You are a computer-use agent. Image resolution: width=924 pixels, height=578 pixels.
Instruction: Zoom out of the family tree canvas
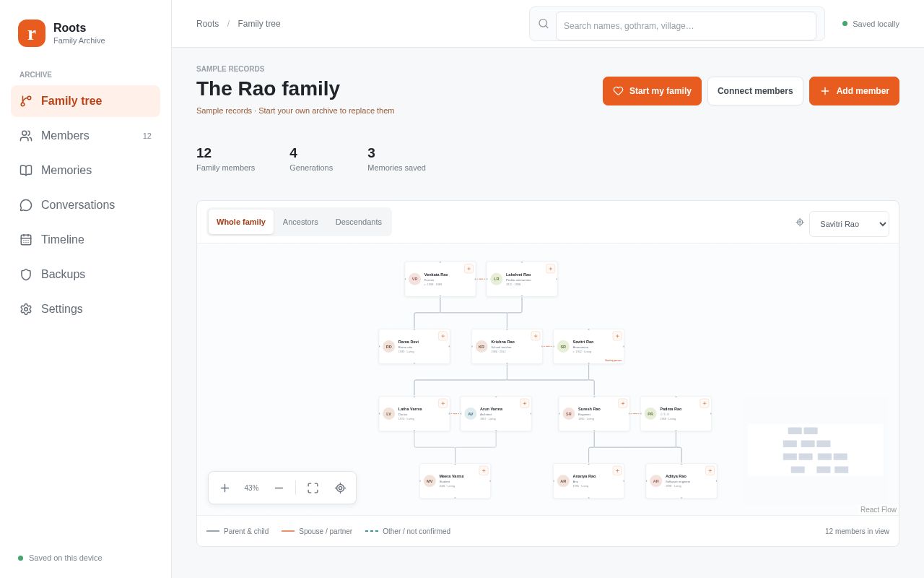[x=279, y=488]
